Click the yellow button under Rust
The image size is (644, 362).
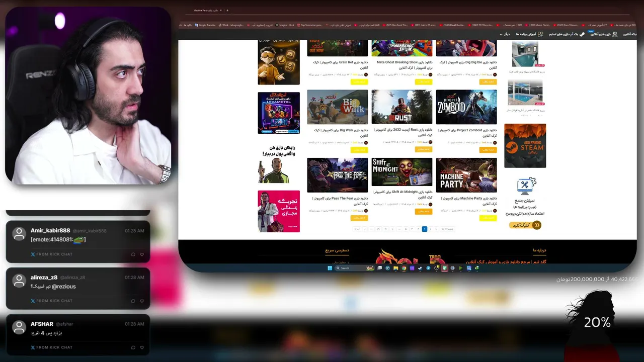[424, 149]
